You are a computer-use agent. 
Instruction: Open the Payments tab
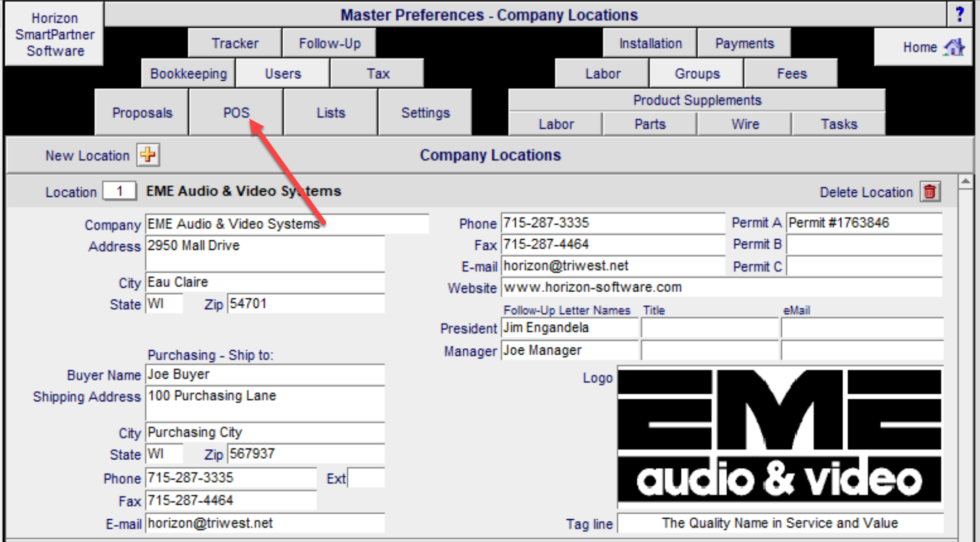pos(744,43)
